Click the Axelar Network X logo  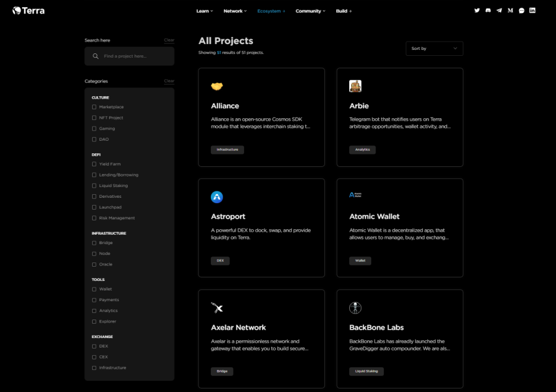tap(217, 308)
